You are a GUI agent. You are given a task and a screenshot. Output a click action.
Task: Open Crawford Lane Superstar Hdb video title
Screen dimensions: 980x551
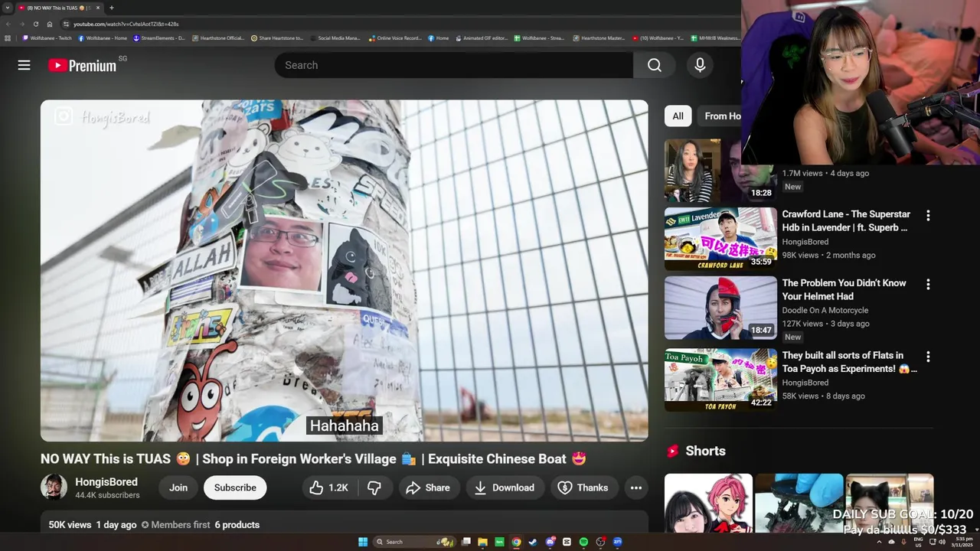click(846, 220)
